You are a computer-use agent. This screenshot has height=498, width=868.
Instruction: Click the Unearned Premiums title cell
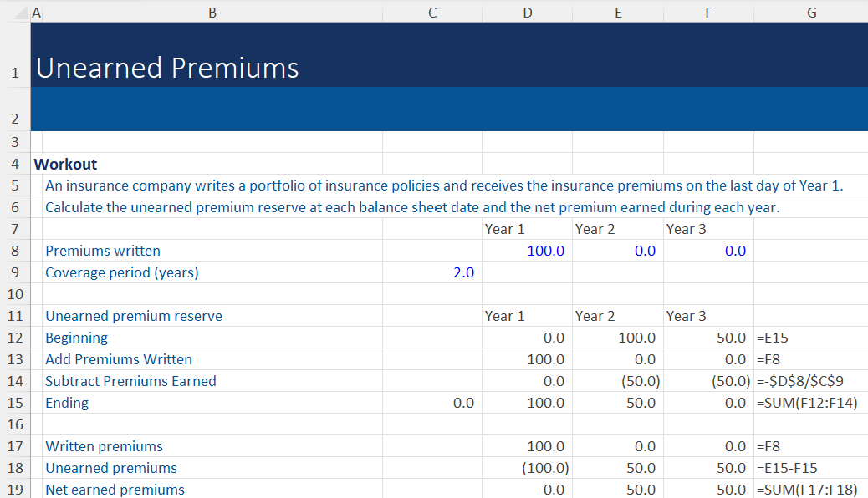pyautogui.click(x=167, y=68)
